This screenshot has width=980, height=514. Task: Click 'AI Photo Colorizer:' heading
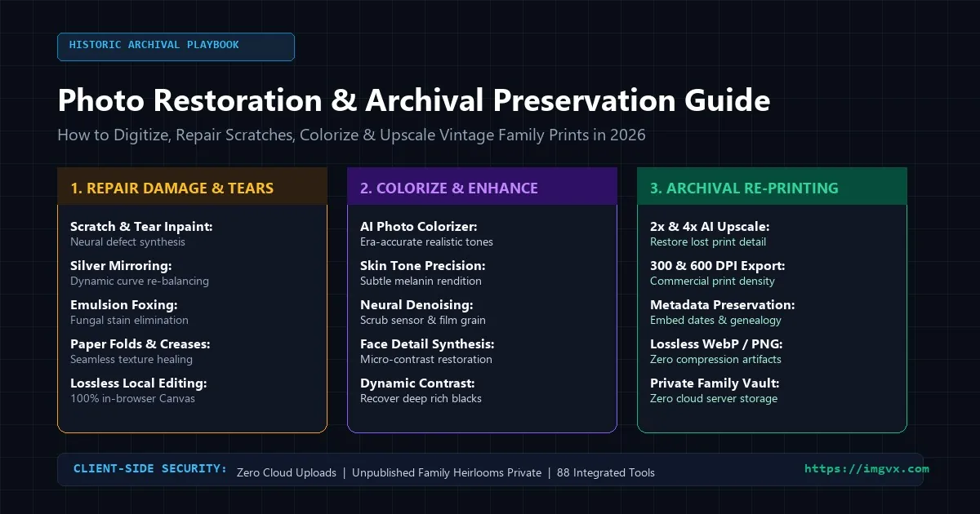pyautogui.click(x=419, y=227)
